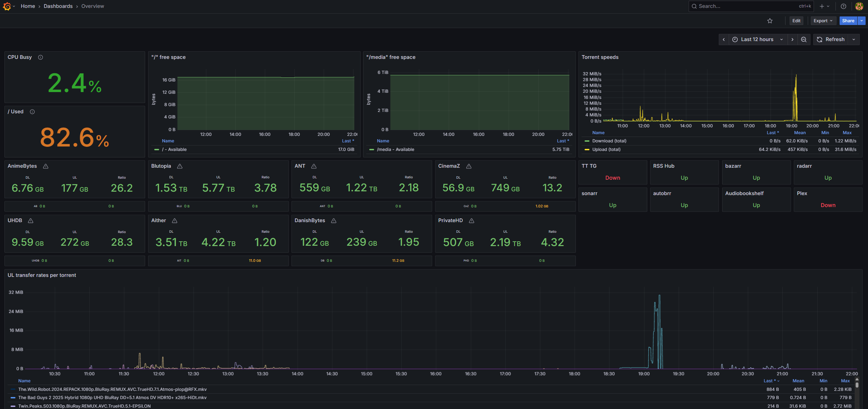Screen dimensions: 868x409
Task: Go to Home breadcrumb
Action: [x=28, y=6]
